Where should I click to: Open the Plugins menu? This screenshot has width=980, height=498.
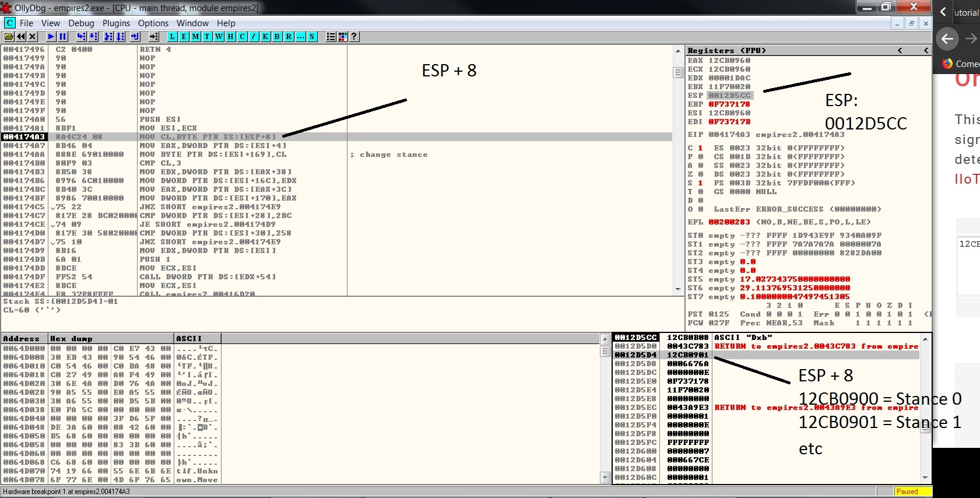coord(116,23)
